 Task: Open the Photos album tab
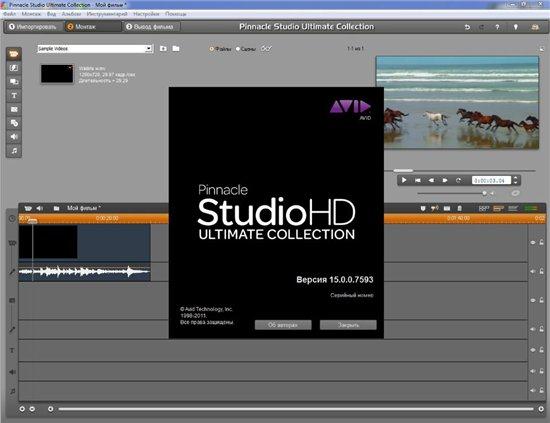(x=14, y=109)
